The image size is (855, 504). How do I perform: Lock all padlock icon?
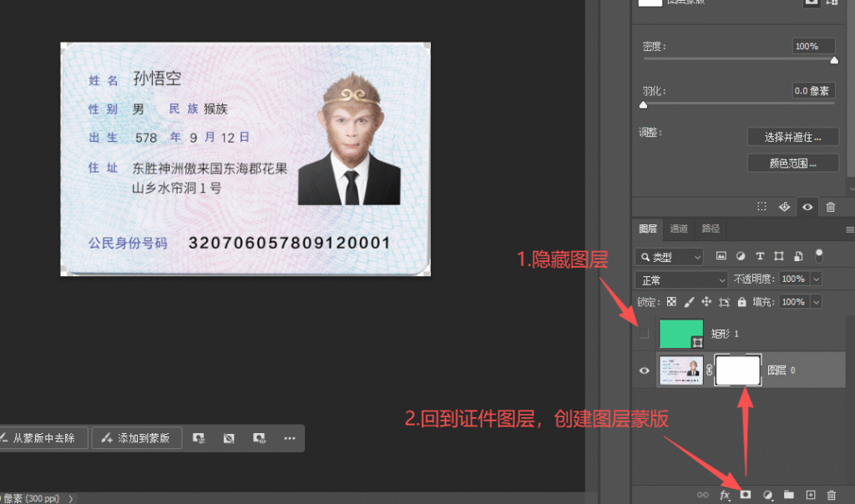(741, 301)
